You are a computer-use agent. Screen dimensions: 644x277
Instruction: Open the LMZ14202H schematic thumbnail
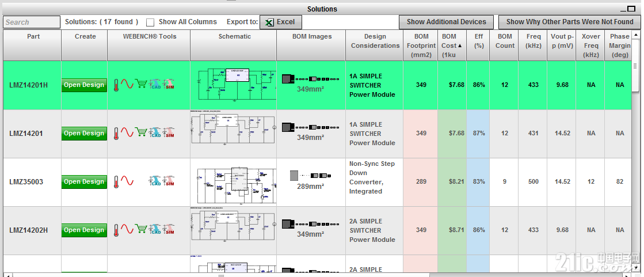pyautogui.click(x=233, y=225)
